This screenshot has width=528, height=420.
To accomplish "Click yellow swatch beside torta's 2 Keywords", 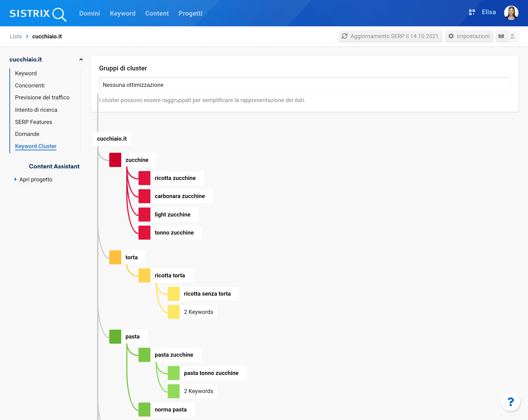I will pyautogui.click(x=174, y=312).
